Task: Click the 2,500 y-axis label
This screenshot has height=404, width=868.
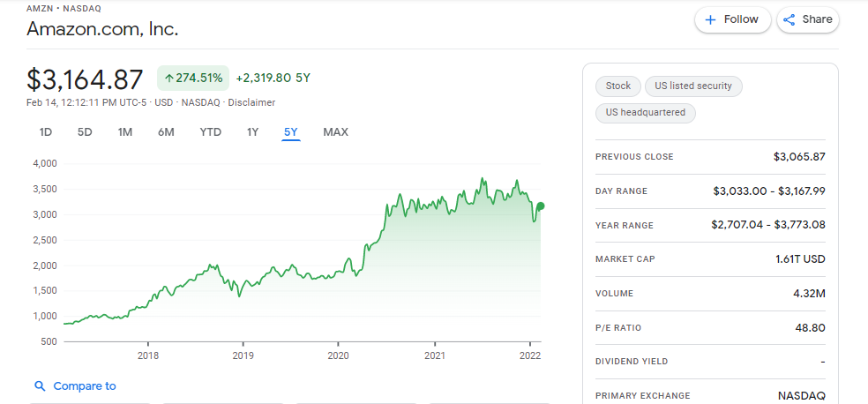Action: click(x=45, y=240)
